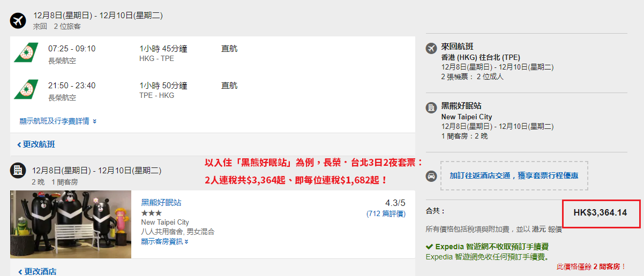
Task: Click the car icon beside the hotel transfer offer
Action: pyautogui.click(x=431, y=176)
